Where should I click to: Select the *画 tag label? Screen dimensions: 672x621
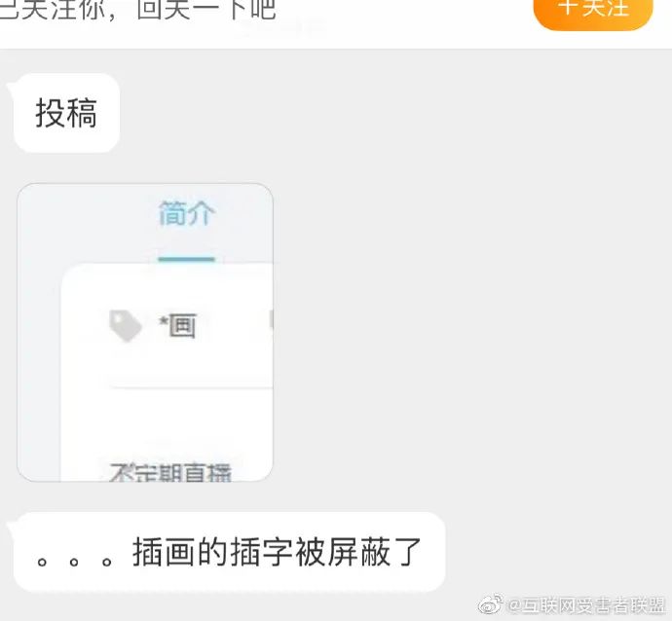[178, 326]
